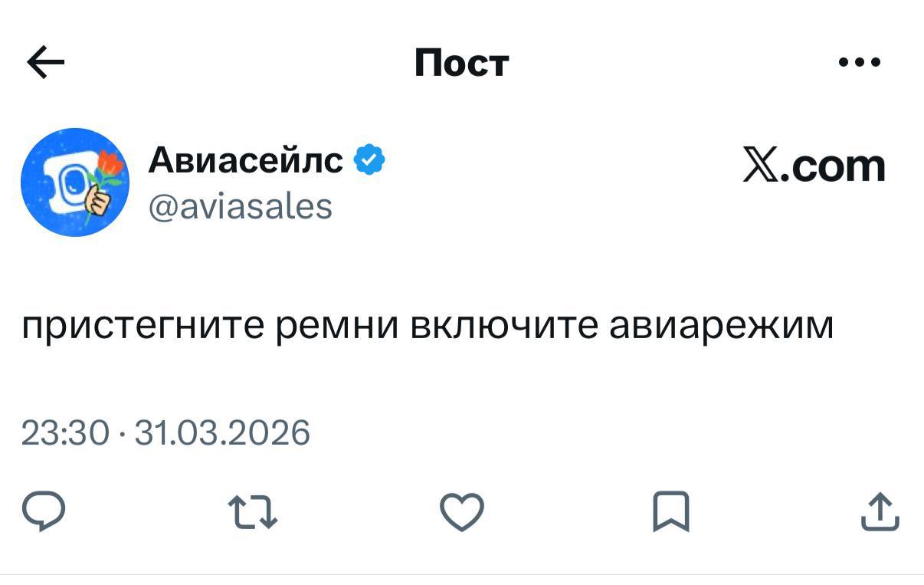Click the 31.03.2026 post date
Image resolution: width=924 pixels, height=585 pixels.
point(222,432)
